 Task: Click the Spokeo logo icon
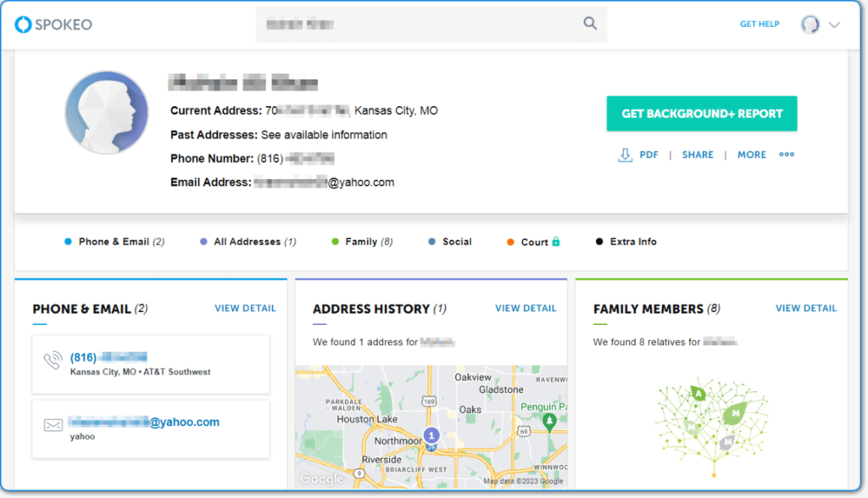23,25
